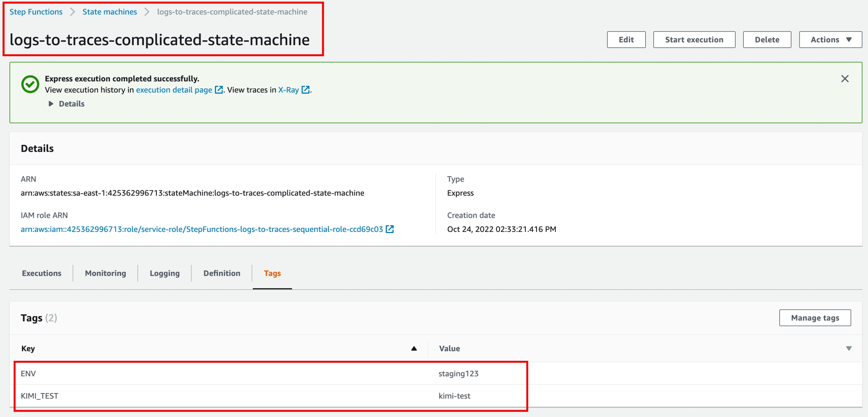Viewport: 868px width, 417px height.
Task: Click breadcrumb chevron after Step Functions
Action: (73, 12)
